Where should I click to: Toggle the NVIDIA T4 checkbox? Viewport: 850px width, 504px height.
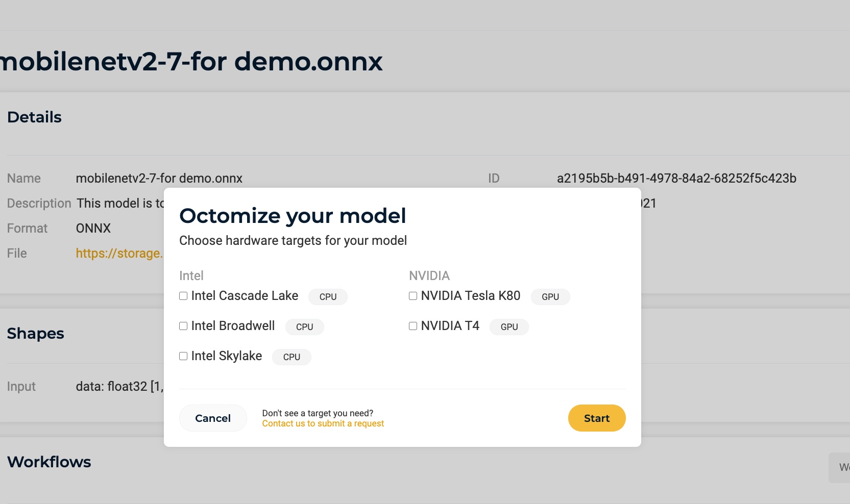pos(413,326)
